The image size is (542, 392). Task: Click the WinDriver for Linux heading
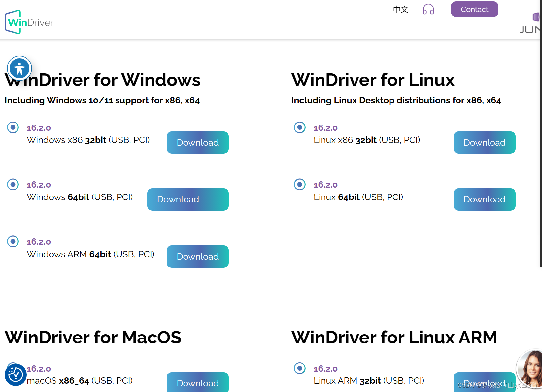click(x=373, y=80)
